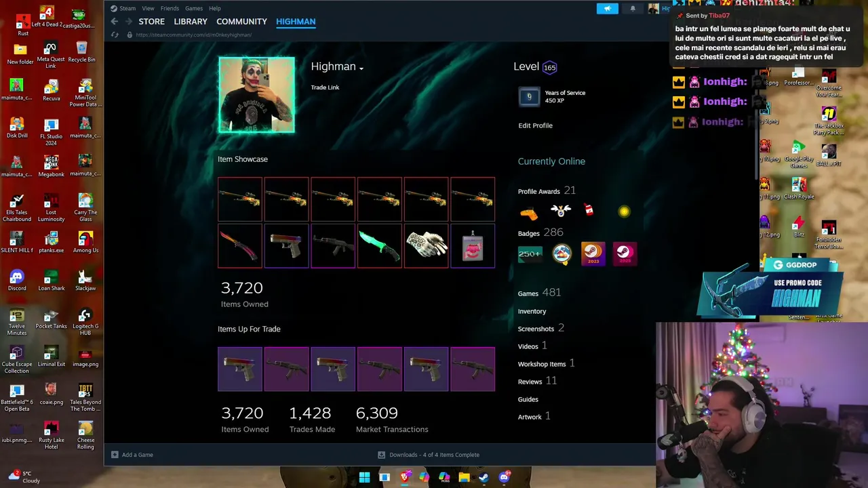Open the Profile Awards 21 link

[x=547, y=191]
